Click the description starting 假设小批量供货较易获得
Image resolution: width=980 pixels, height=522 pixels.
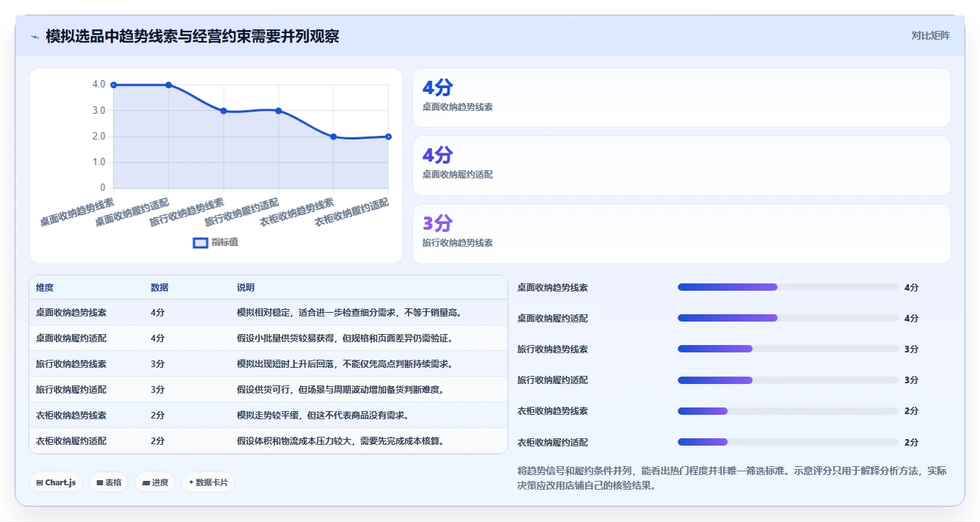pos(345,338)
